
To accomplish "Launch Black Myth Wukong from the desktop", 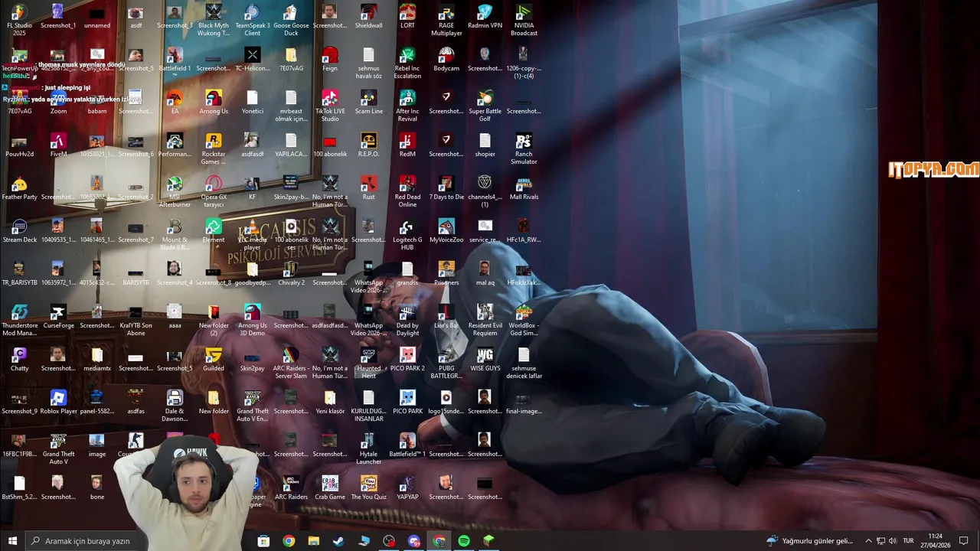I will 214,20.
